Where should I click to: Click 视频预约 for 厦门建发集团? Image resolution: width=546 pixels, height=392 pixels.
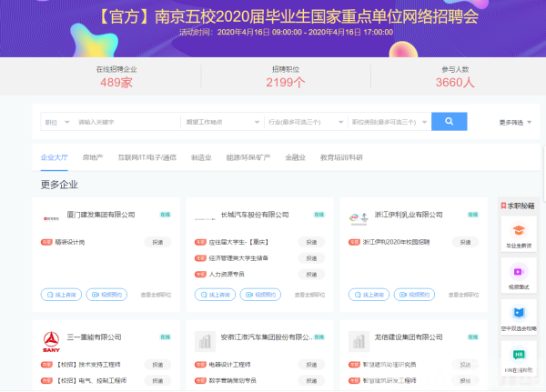(x=106, y=295)
